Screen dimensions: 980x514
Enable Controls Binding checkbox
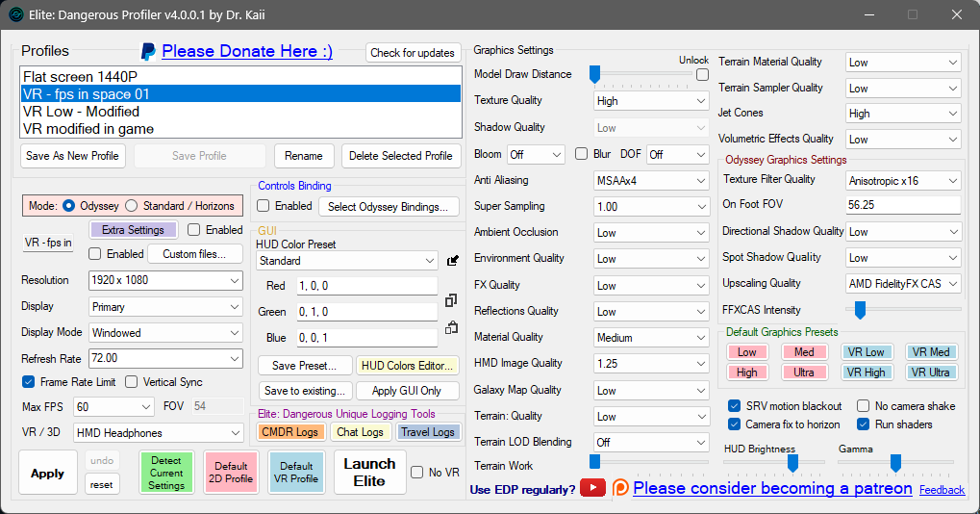tap(264, 206)
